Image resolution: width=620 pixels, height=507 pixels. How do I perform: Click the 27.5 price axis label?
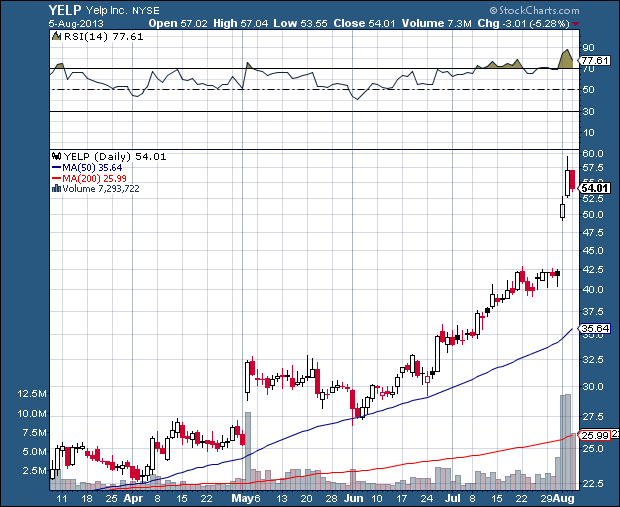(x=593, y=417)
